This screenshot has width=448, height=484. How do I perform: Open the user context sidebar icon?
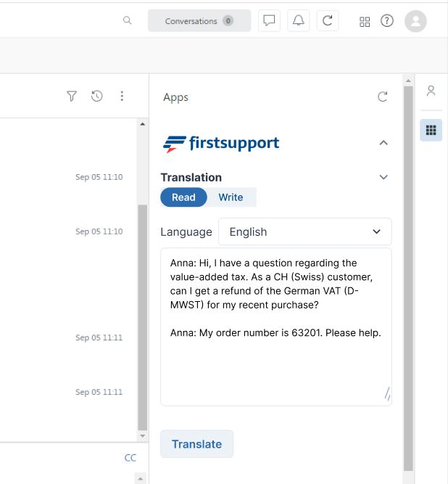(x=431, y=91)
